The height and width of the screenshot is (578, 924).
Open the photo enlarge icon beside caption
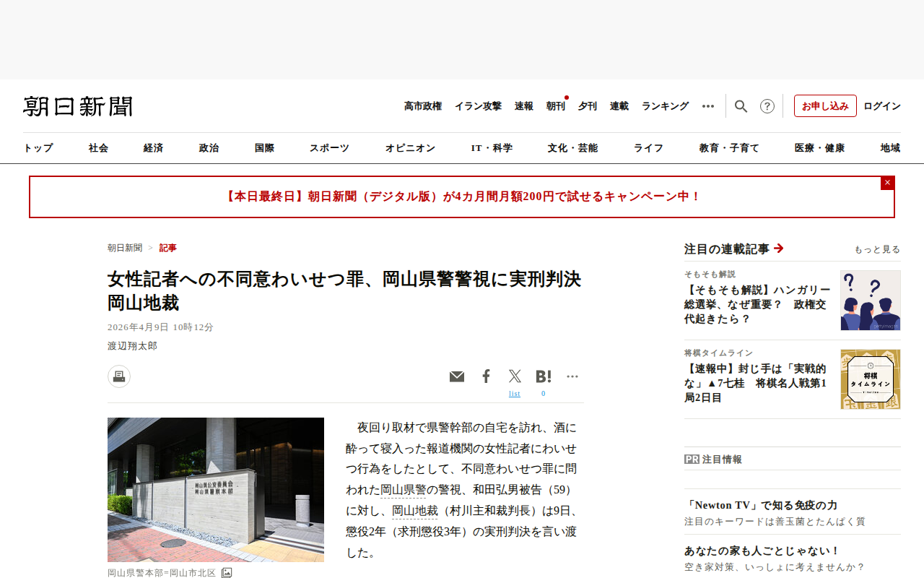pyautogui.click(x=227, y=573)
